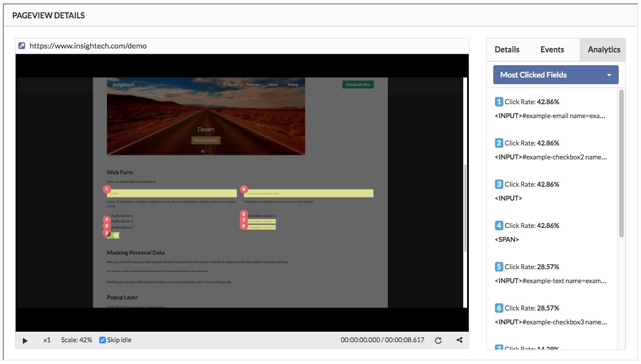Play the session recording
Viewport: 641px width, 364px height.
[x=25, y=340]
